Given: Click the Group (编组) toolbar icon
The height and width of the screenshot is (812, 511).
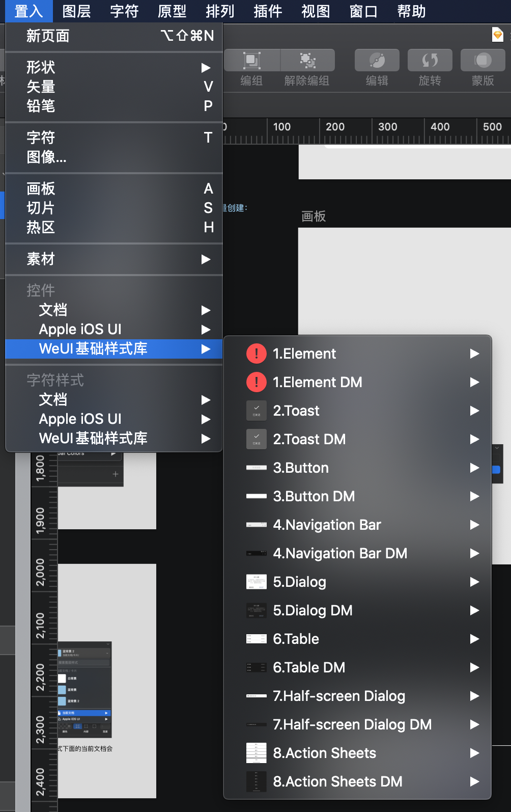Looking at the screenshot, I should pyautogui.click(x=251, y=60).
